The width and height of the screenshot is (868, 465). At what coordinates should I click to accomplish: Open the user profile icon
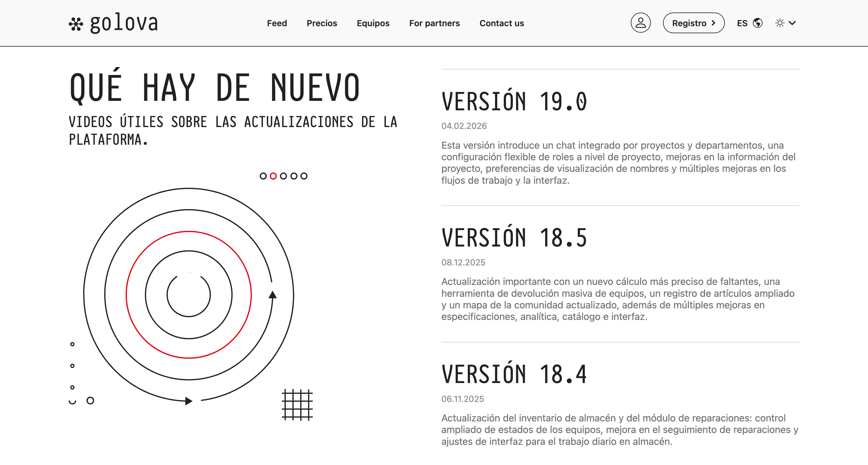pyautogui.click(x=640, y=23)
